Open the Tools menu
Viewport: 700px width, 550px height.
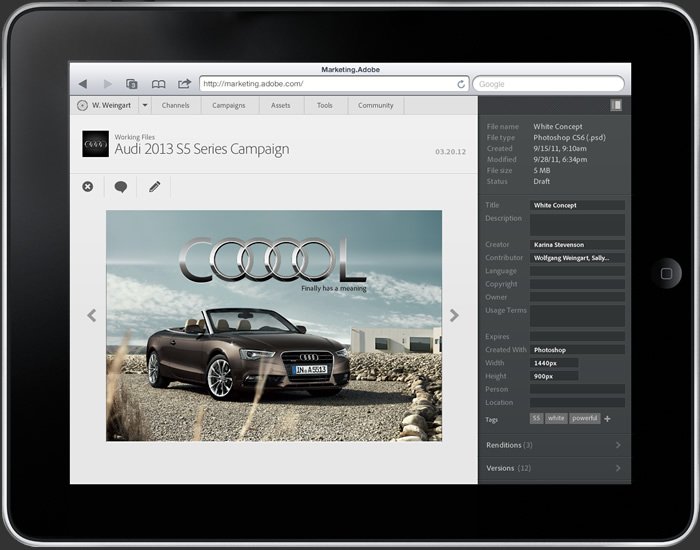(x=325, y=105)
